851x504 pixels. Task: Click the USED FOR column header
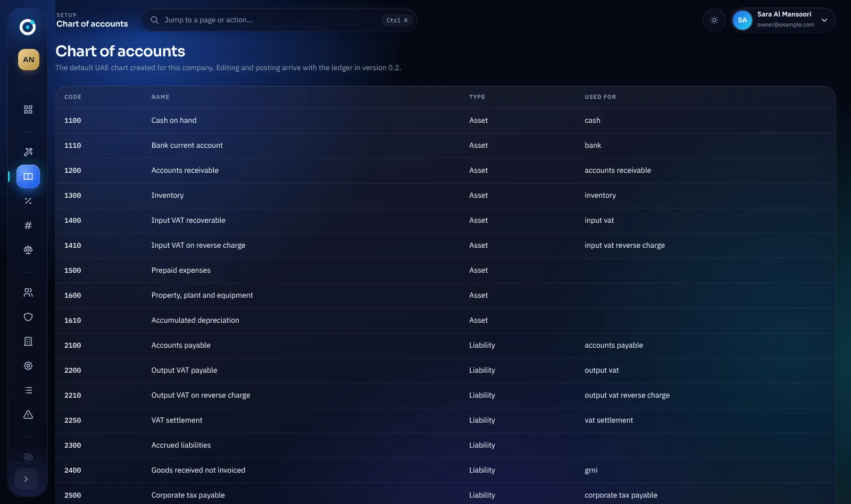(x=600, y=97)
